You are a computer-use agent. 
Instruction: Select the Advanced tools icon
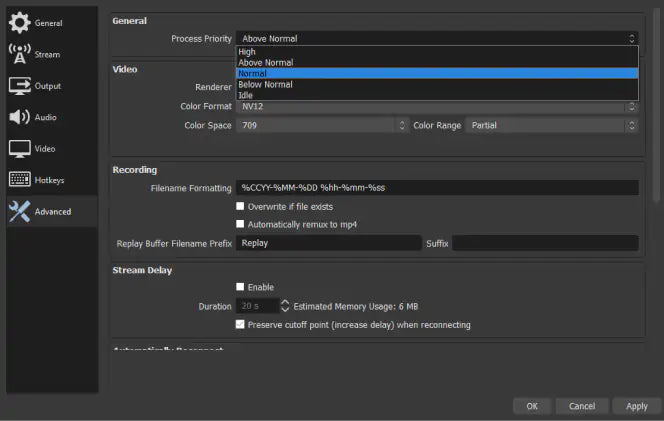[20, 211]
